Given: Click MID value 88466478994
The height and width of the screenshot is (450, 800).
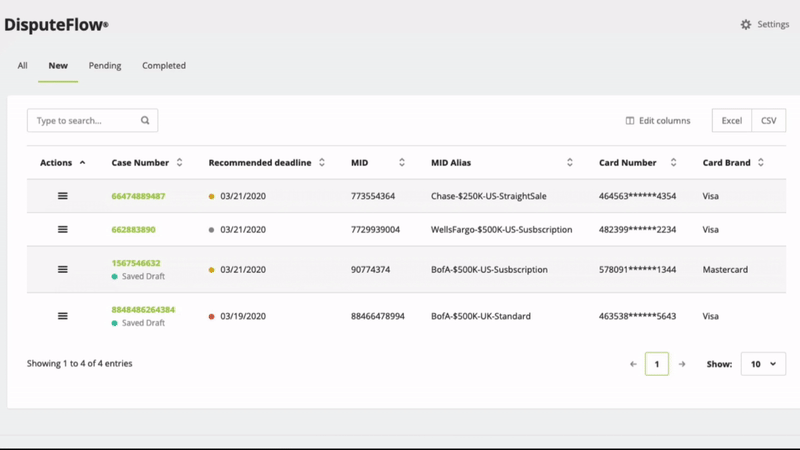Looking at the screenshot, I should click(x=378, y=316).
